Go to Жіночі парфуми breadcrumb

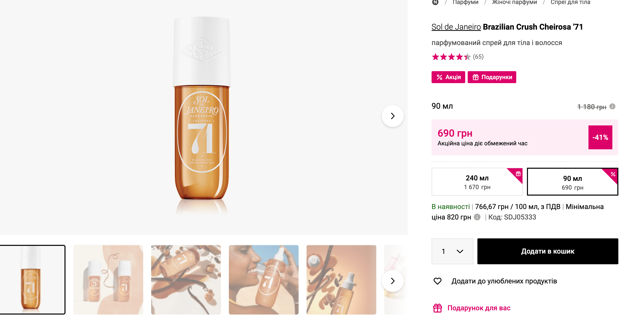point(514,2)
